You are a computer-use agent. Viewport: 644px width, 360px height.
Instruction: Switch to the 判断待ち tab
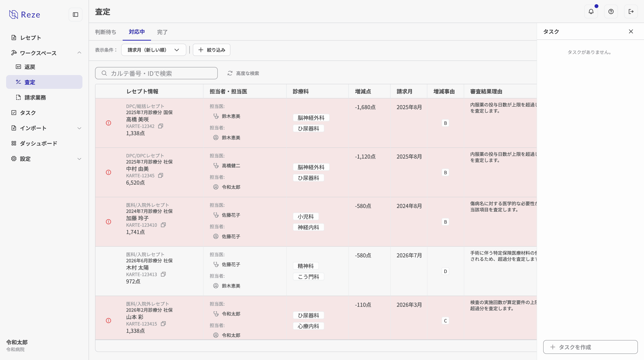(x=105, y=32)
